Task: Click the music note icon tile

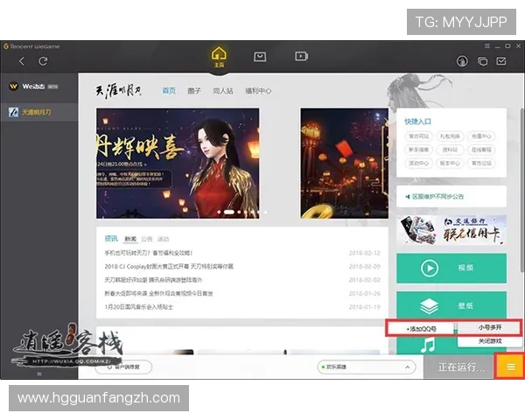Action: point(427,345)
